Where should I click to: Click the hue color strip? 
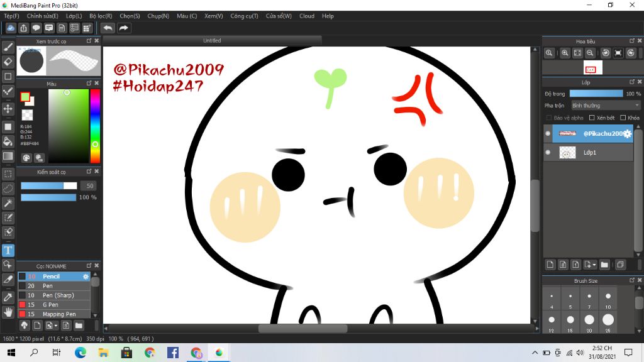tap(95, 126)
